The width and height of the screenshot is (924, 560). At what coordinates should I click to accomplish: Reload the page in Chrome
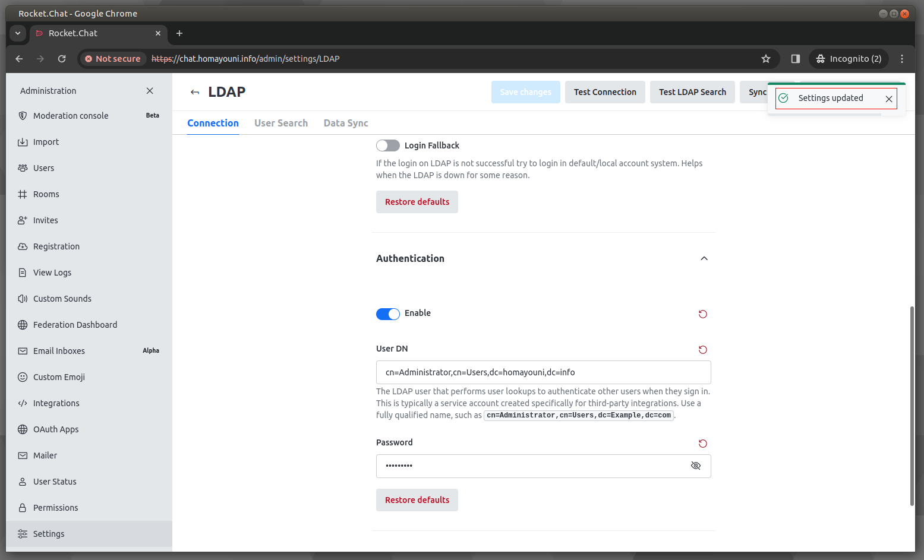[62, 59]
